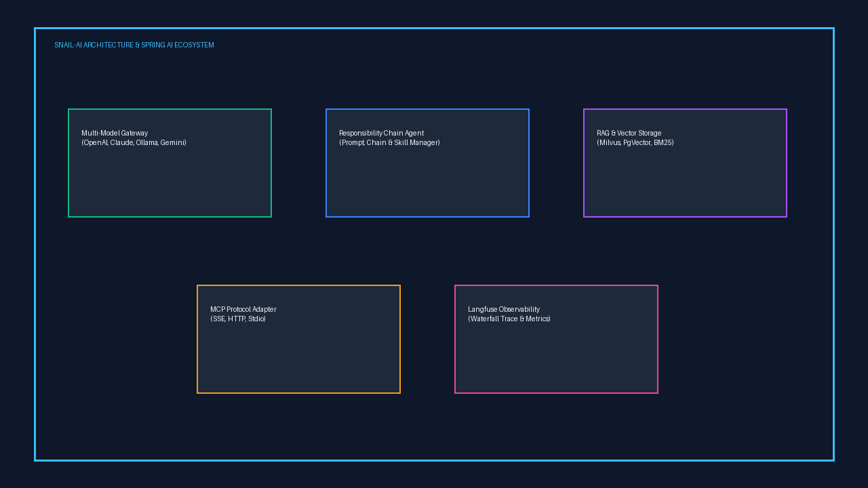Select the Multi-Model Gateway box
Viewport: 868px width, 488px height.
coord(170,163)
